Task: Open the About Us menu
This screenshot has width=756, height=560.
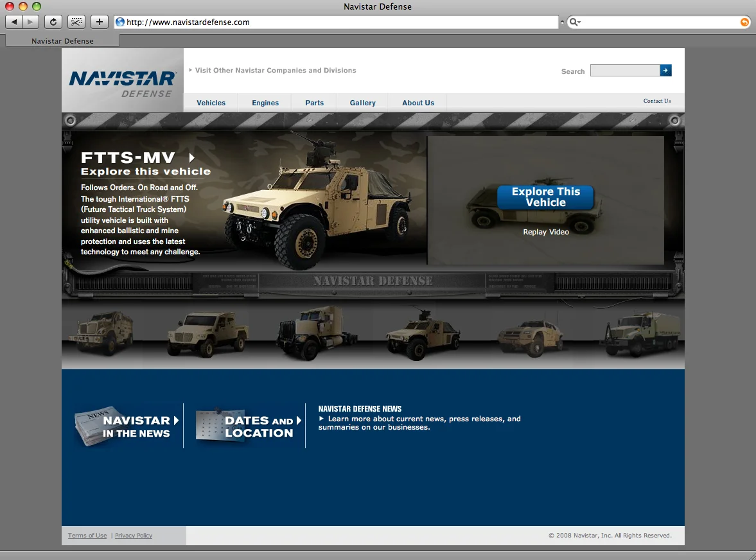Action: click(x=418, y=103)
